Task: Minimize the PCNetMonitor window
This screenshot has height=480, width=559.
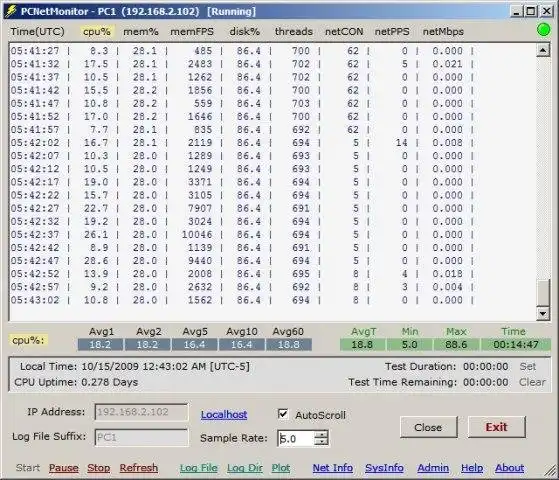Action: (x=517, y=11)
